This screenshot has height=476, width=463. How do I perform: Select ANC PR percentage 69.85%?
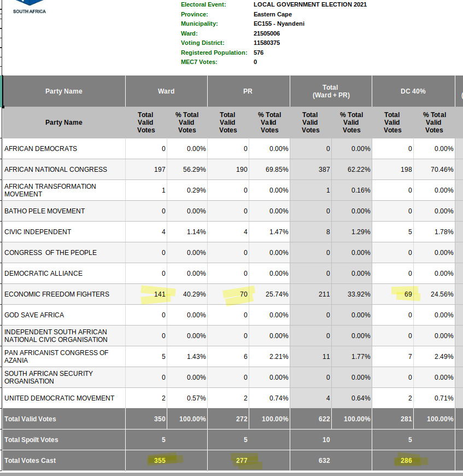click(277, 170)
